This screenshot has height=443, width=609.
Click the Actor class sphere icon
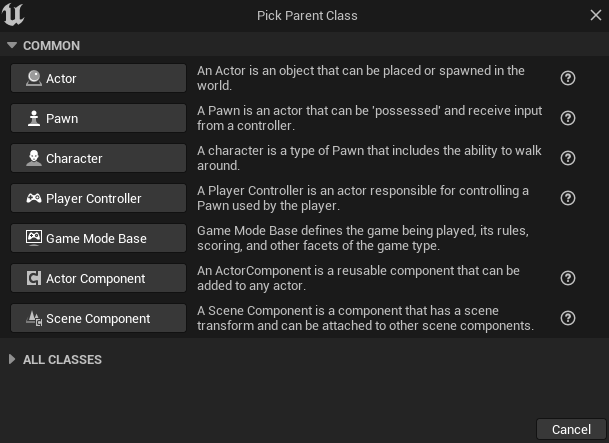(x=34, y=78)
